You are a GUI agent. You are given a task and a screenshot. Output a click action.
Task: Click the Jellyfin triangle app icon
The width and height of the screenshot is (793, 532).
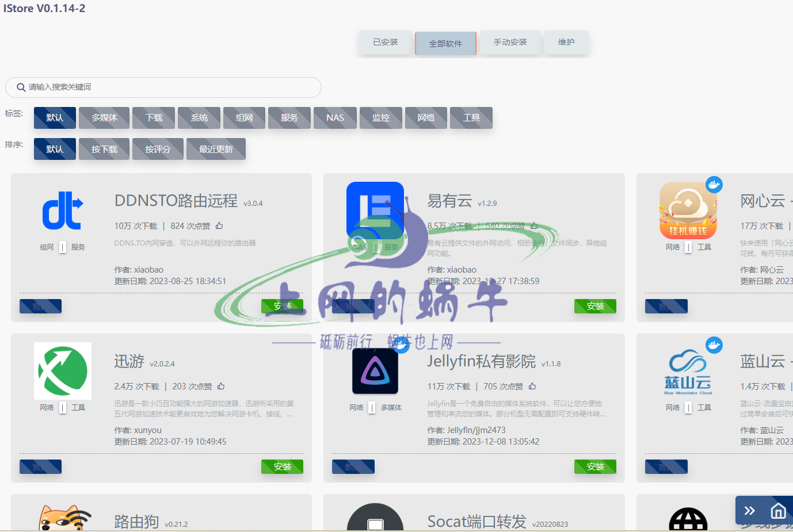point(375,371)
